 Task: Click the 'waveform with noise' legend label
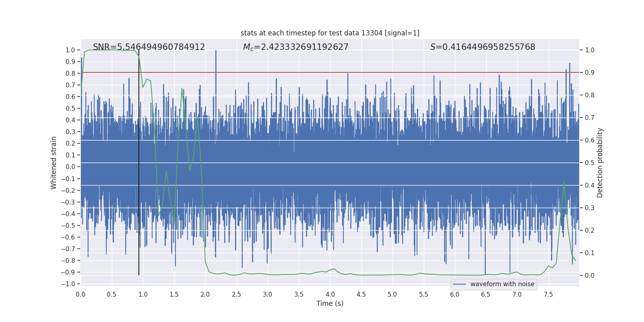click(502, 284)
